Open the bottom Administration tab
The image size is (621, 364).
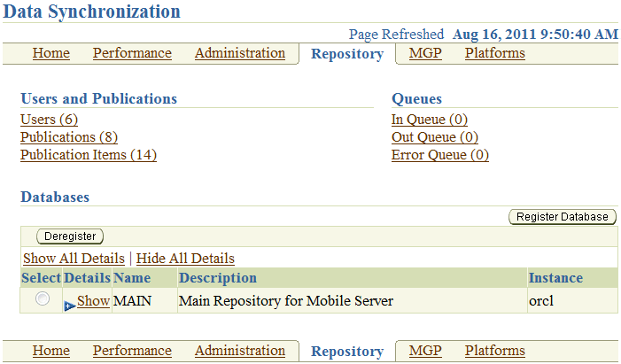(240, 351)
